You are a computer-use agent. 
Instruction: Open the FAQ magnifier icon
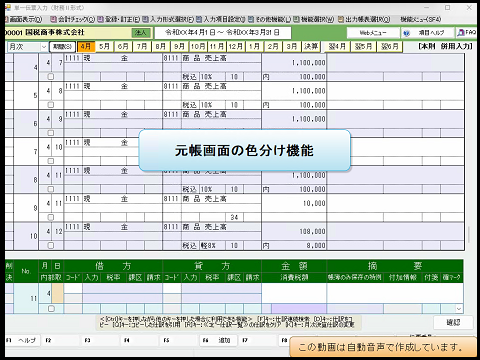point(461,33)
